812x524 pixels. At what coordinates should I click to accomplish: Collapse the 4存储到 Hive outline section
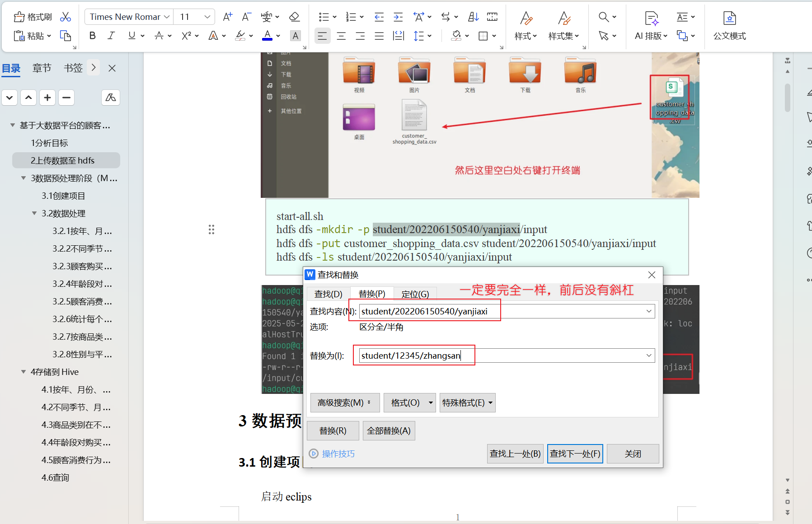23,372
